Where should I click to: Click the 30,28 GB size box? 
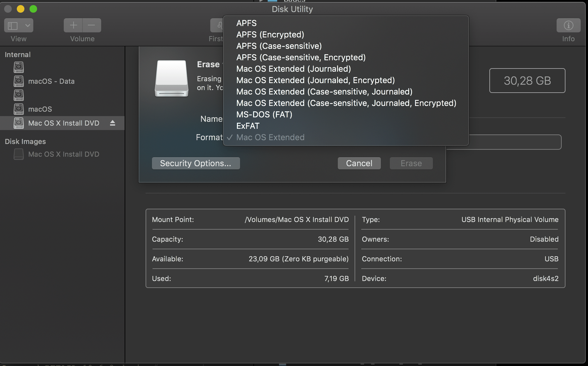[x=527, y=81]
